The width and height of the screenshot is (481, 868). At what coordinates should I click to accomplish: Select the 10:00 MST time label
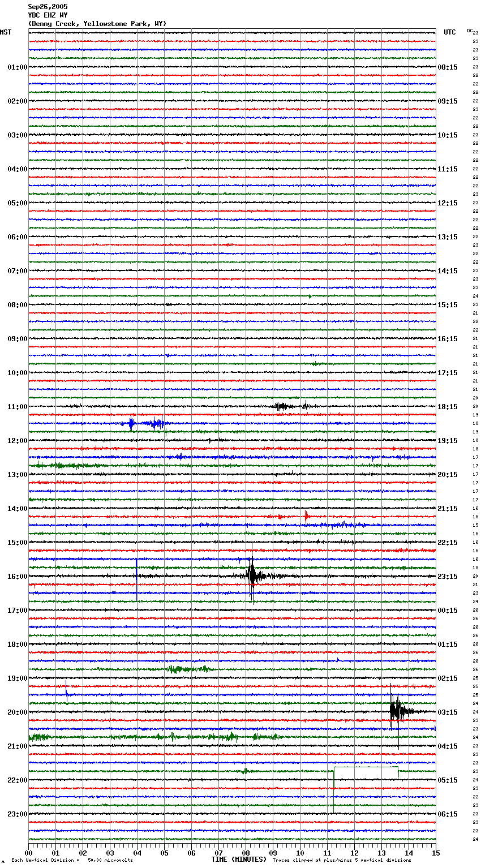tap(17, 373)
